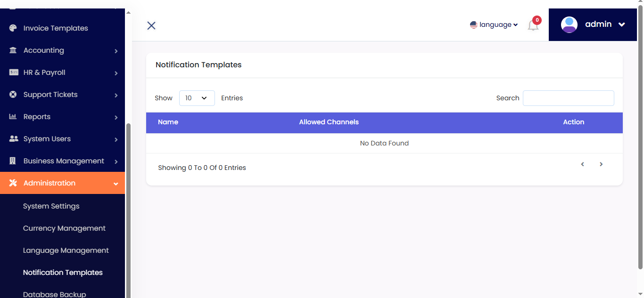Image resolution: width=644 pixels, height=298 pixels.
Task: Open the Business Management menu
Action: pyautogui.click(x=62, y=161)
